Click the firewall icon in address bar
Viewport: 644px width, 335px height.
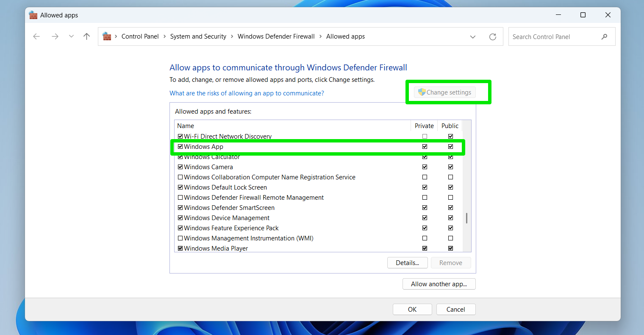click(107, 36)
